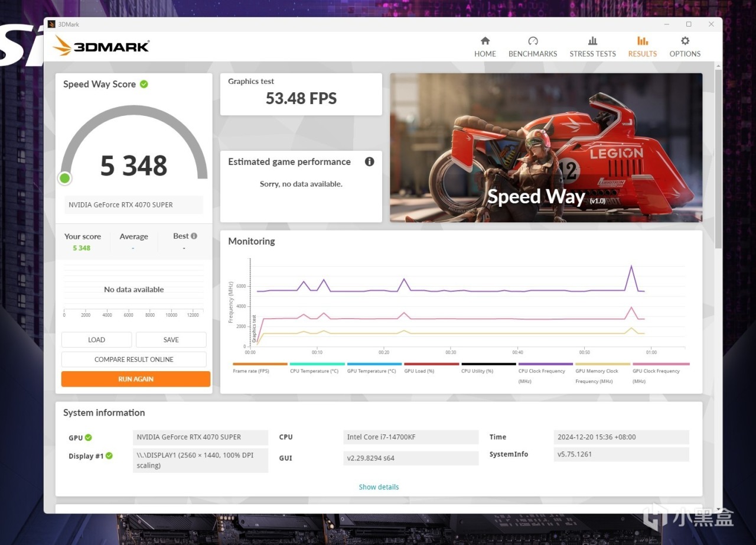This screenshot has height=545, width=756.
Task: Open the Options tab
Action: (x=685, y=47)
